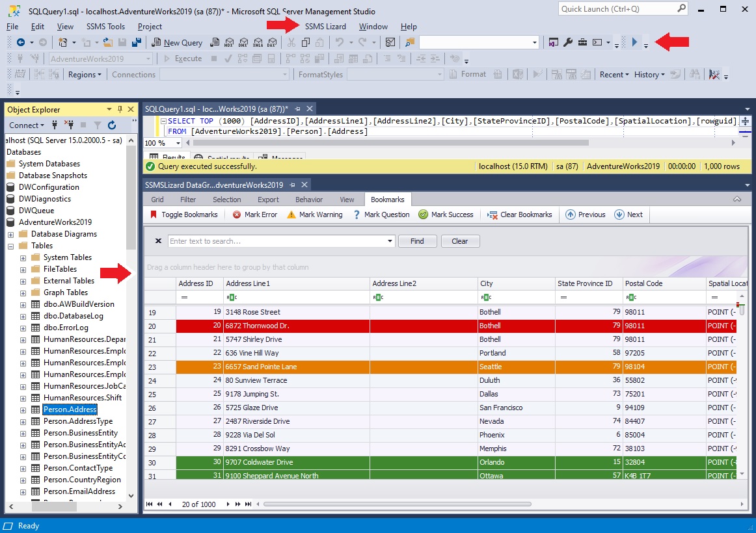Go to Next bookmark
This screenshot has width=756, height=533.
628,214
